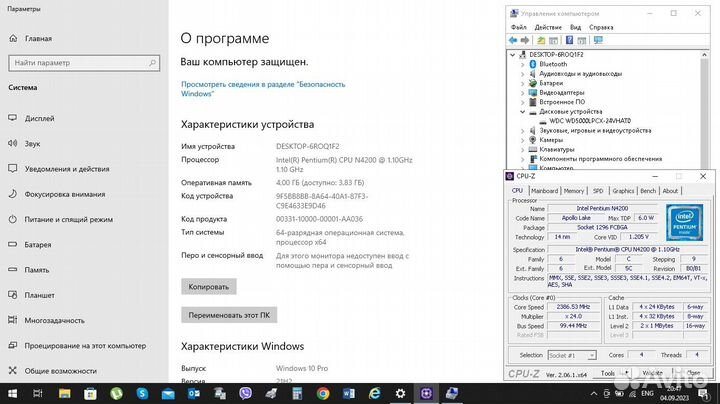Open the Tools dropdown arrow in CPU-Z
720x404 pixels.
[x=626, y=372]
